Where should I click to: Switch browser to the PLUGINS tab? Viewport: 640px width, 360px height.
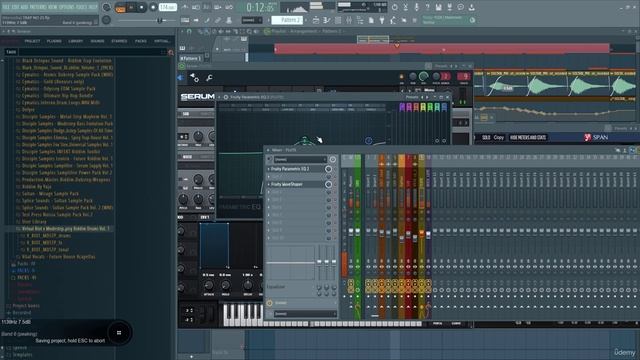tap(54, 41)
